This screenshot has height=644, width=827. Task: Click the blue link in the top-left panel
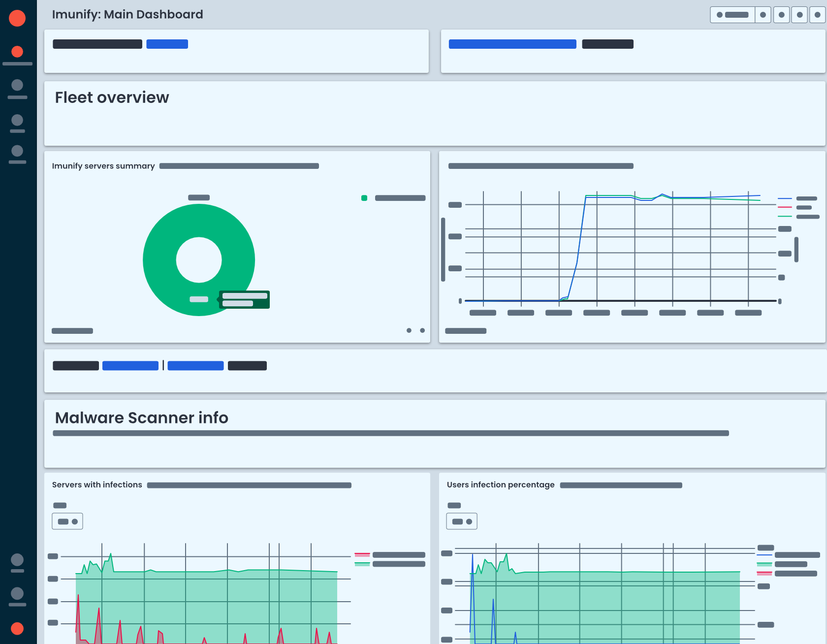coord(167,44)
